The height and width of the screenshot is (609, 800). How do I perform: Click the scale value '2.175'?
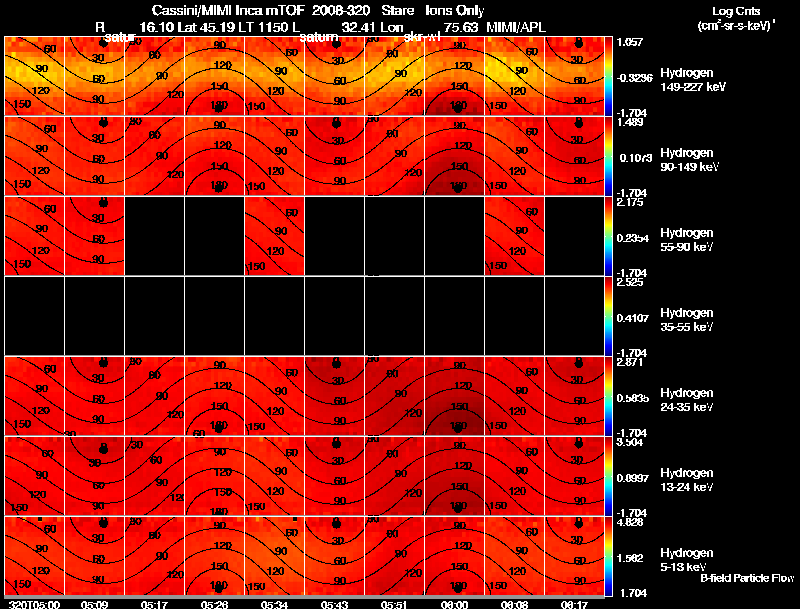pos(630,202)
